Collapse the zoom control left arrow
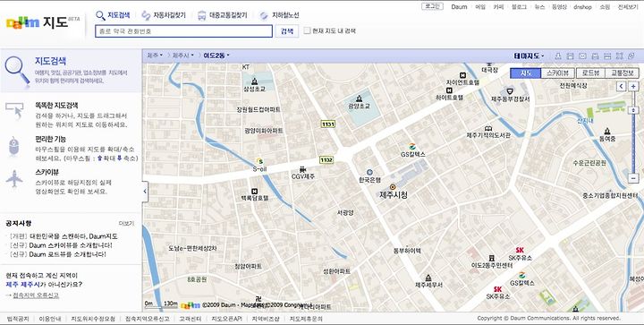Viewport: 644px width, 325px height. point(621,86)
